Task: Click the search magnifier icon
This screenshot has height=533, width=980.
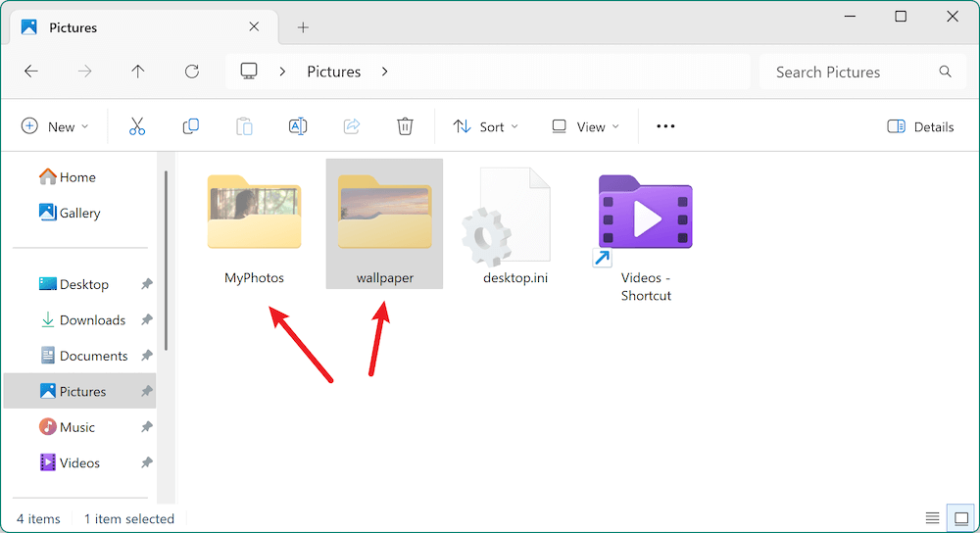Action: [945, 72]
